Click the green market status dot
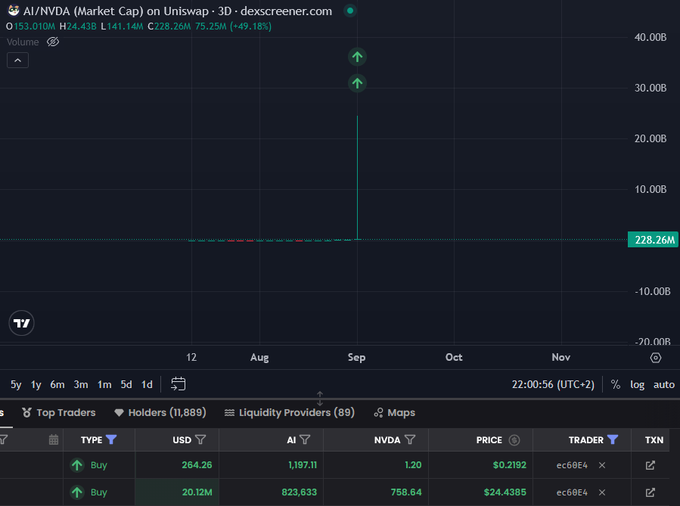This screenshot has width=680, height=506. tap(350, 10)
